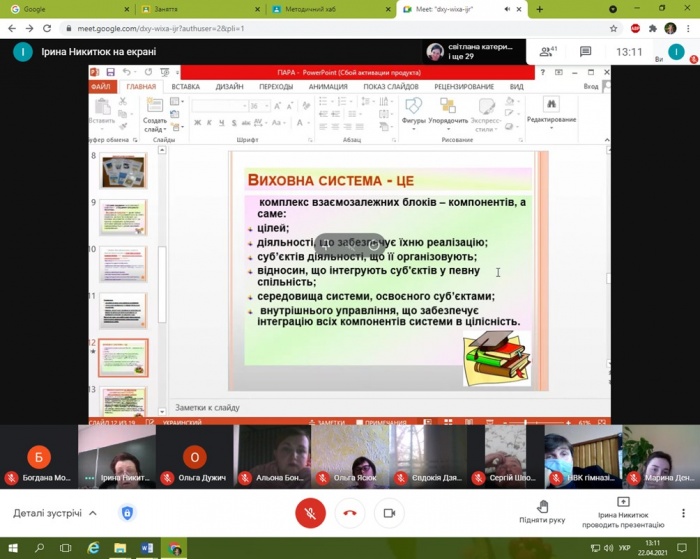Viewport: 700px width, 559px height.
Task: Toggle the camera in call controls
Action: coord(389,513)
